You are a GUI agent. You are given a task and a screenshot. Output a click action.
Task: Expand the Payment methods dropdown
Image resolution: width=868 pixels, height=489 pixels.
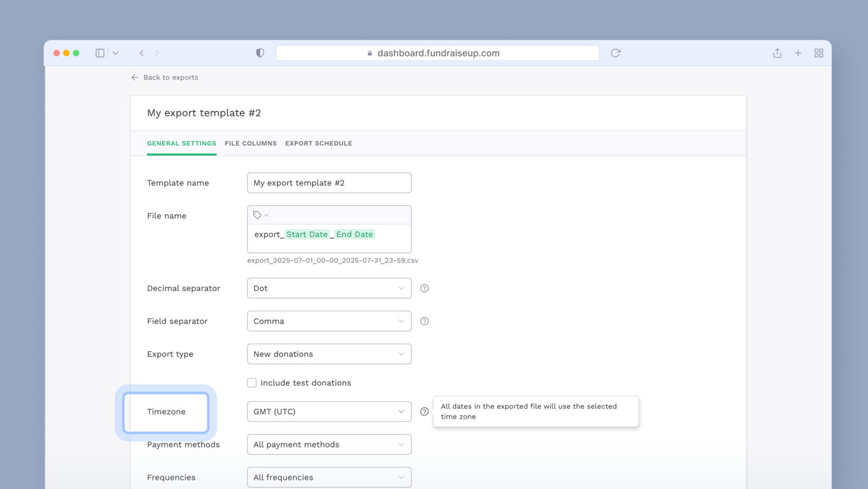329,445
